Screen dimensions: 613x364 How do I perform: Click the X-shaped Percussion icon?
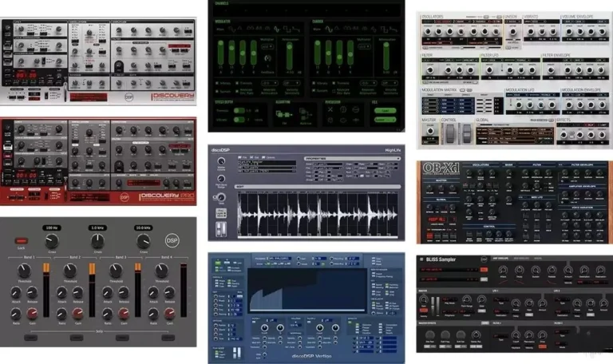(330, 109)
